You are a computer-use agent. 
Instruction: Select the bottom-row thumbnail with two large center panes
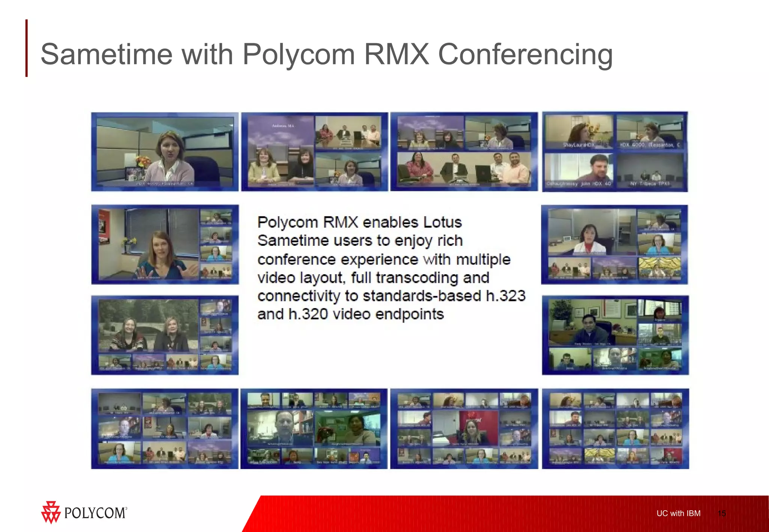tap(314, 428)
